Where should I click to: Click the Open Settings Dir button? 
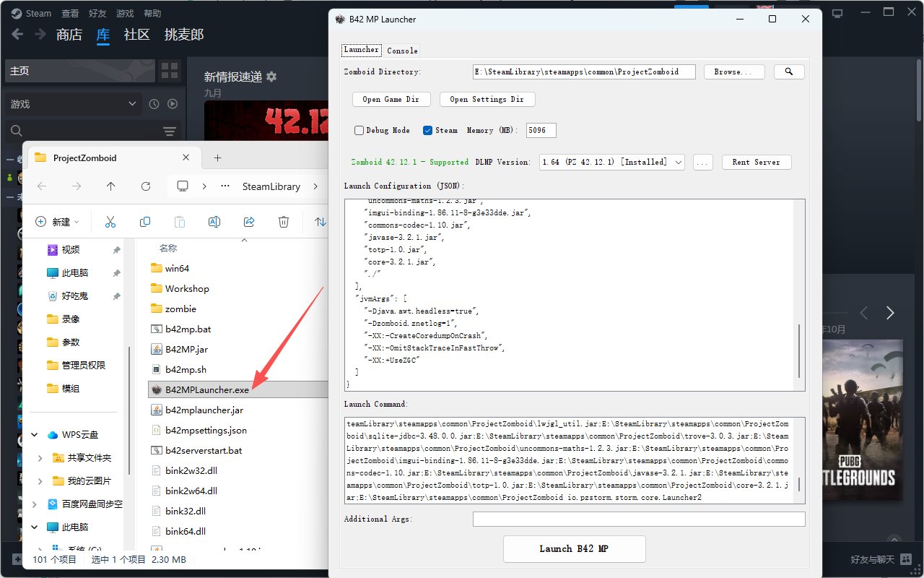[487, 99]
